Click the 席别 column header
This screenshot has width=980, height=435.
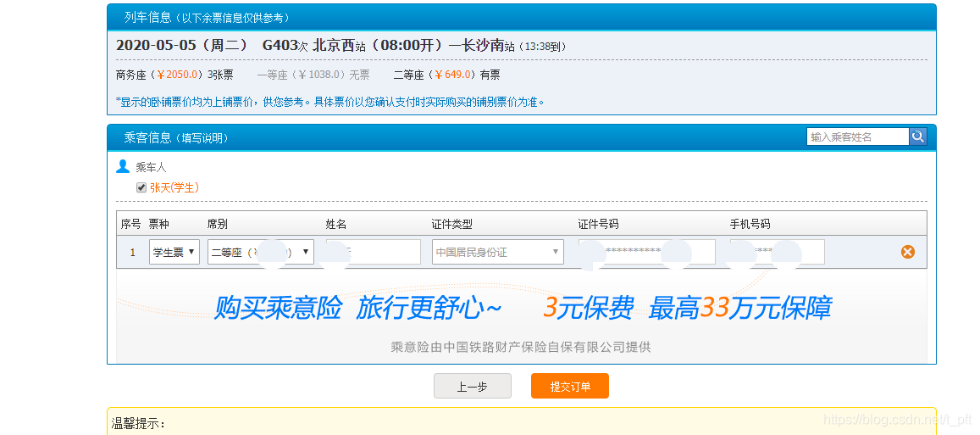pos(218,224)
